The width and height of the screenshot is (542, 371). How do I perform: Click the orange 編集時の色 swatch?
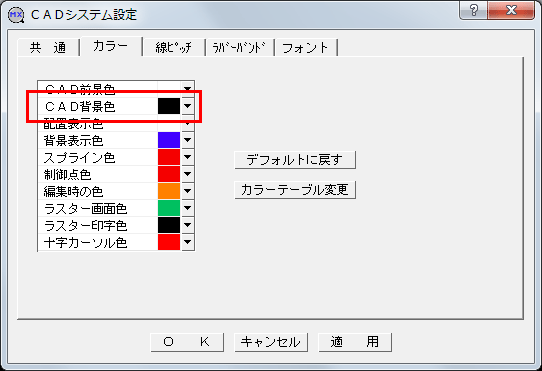click(169, 191)
